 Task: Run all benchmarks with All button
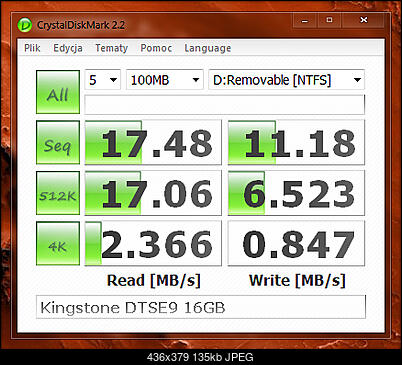coord(58,92)
